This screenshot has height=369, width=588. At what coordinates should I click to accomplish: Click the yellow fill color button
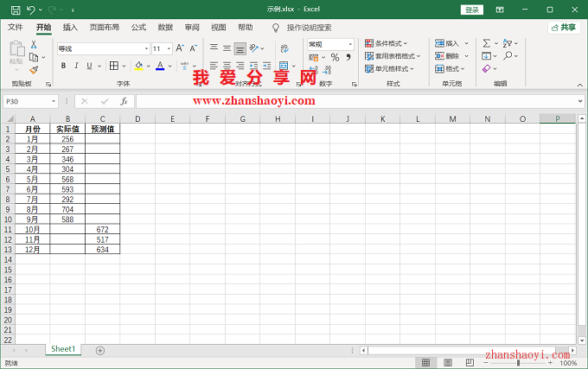[x=138, y=66]
